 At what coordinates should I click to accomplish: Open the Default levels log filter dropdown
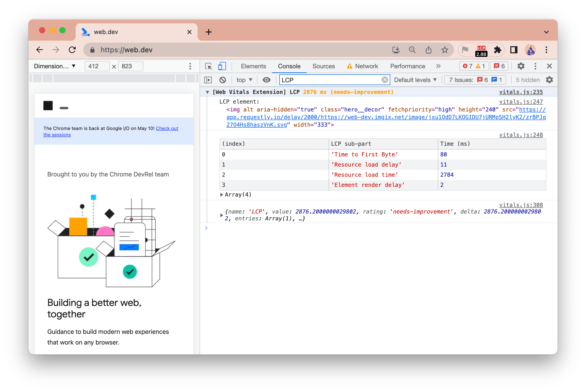click(416, 80)
